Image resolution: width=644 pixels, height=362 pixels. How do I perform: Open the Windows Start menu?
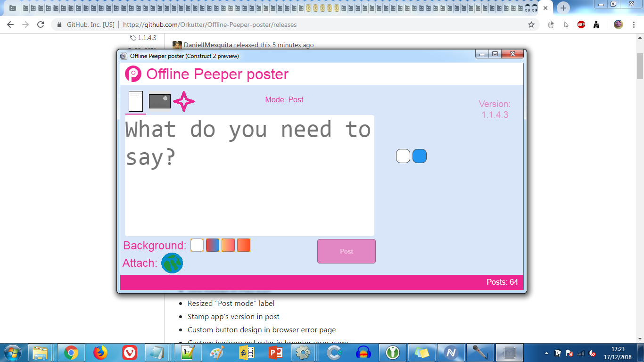click(x=12, y=352)
